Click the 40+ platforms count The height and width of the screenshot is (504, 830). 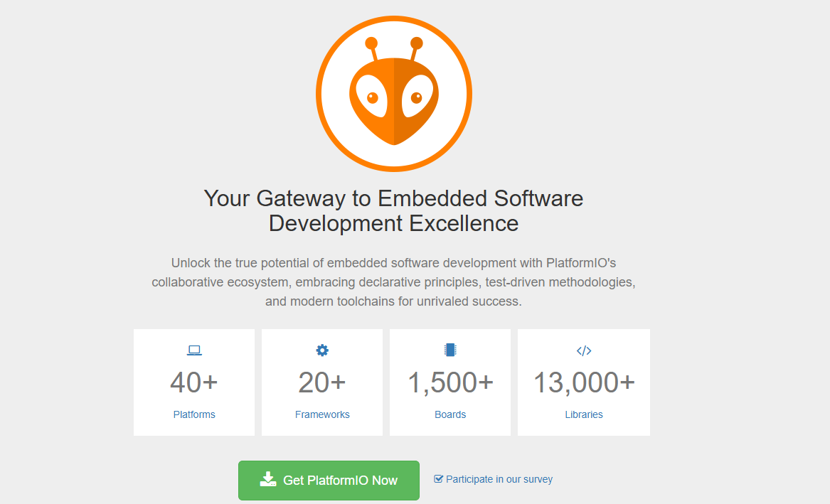(193, 382)
